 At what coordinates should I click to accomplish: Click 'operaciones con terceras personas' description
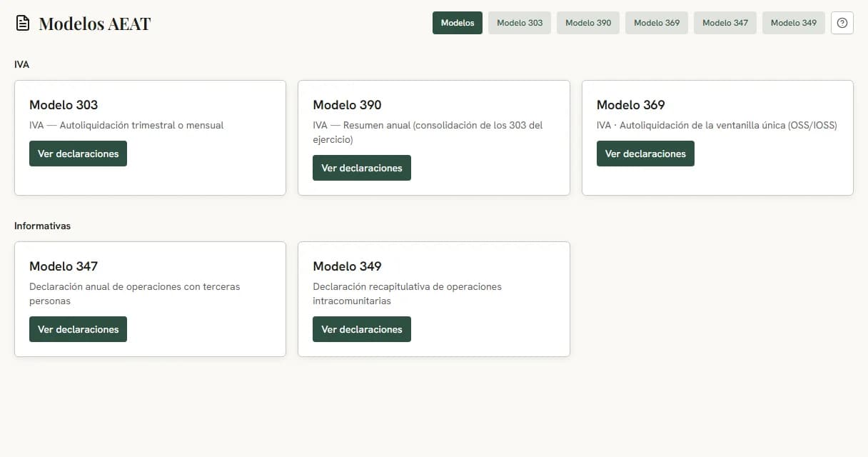click(x=135, y=293)
